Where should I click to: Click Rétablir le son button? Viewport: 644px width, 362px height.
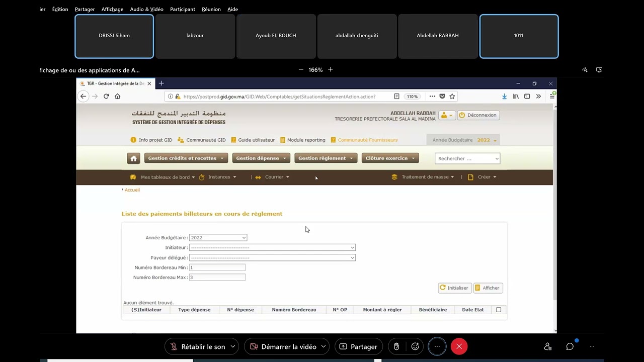coord(197,346)
